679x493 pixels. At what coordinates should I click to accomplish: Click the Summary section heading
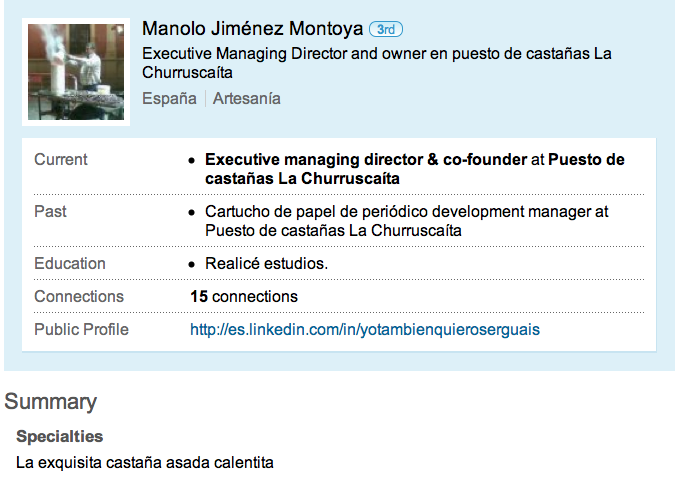(50, 402)
